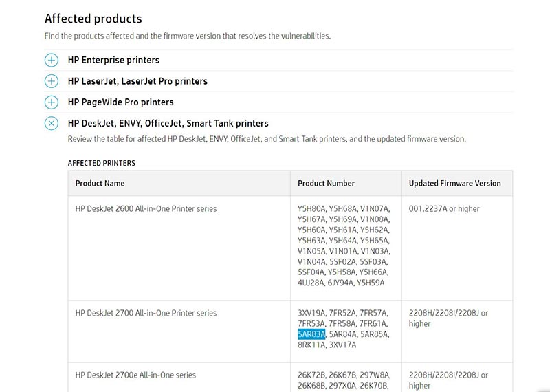Expand HP LaserJet, LaserJet Pro plus icon
Viewport: 550px width, 392px height.
point(51,81)
